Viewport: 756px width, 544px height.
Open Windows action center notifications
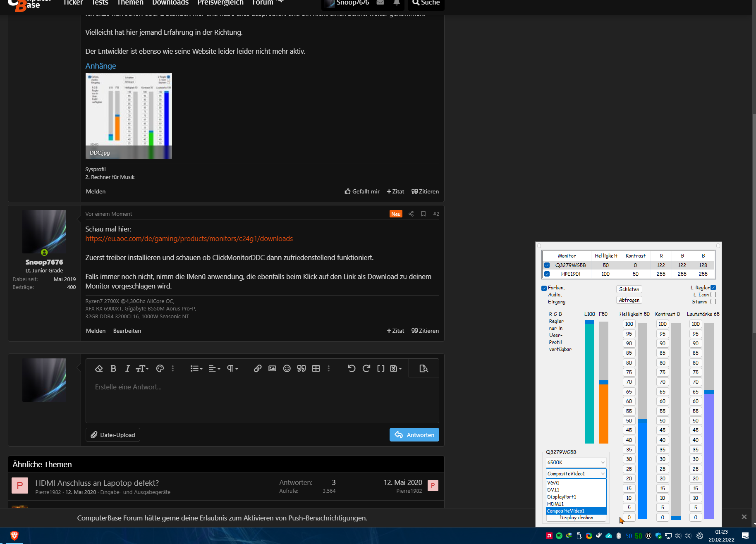pos(745,536)
